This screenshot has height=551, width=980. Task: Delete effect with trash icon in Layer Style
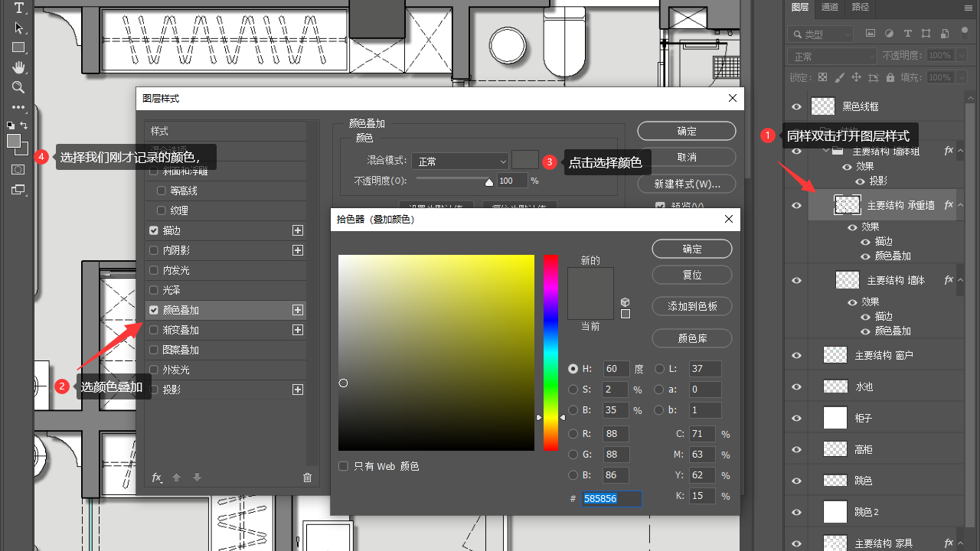[x=308, y=478]
